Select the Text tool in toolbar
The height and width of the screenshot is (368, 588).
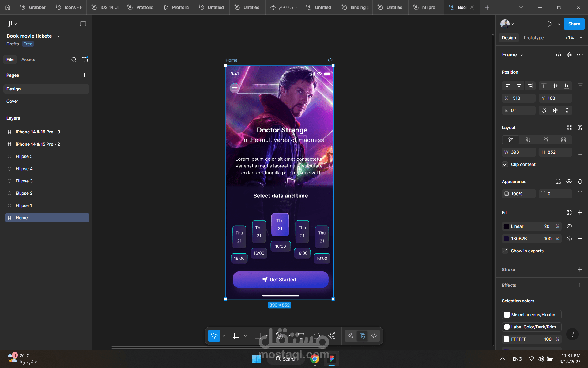(301, 336)
